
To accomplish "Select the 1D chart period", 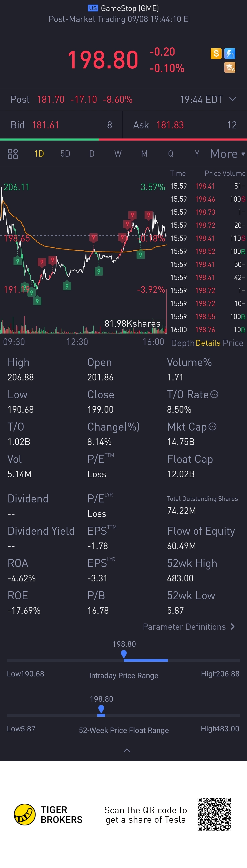I will point(39,154).
